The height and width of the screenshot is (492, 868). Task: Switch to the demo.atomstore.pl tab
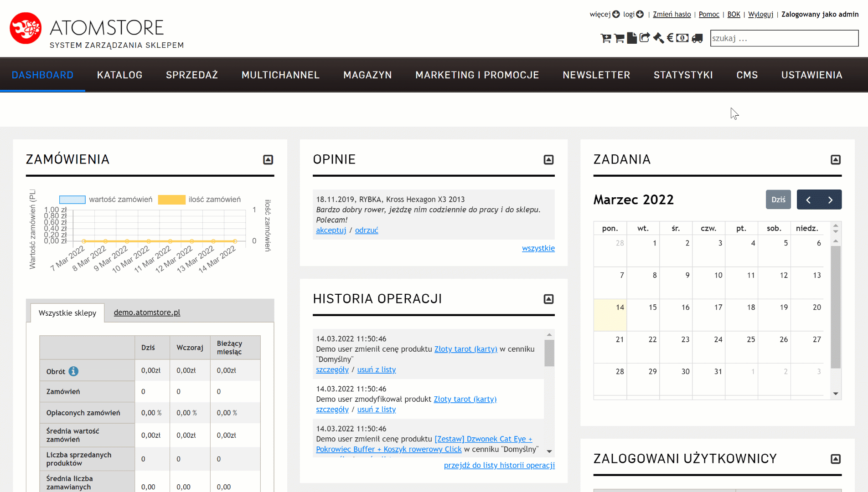point(147,313)
